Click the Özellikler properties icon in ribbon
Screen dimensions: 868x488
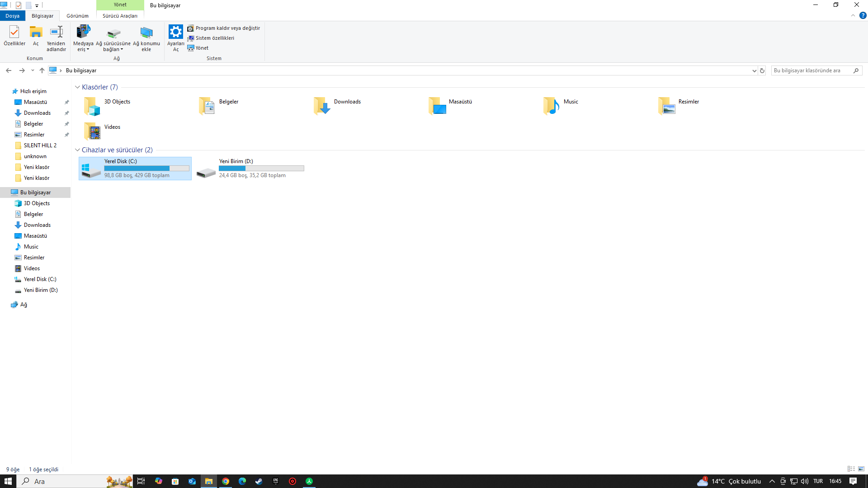[14, 33]
